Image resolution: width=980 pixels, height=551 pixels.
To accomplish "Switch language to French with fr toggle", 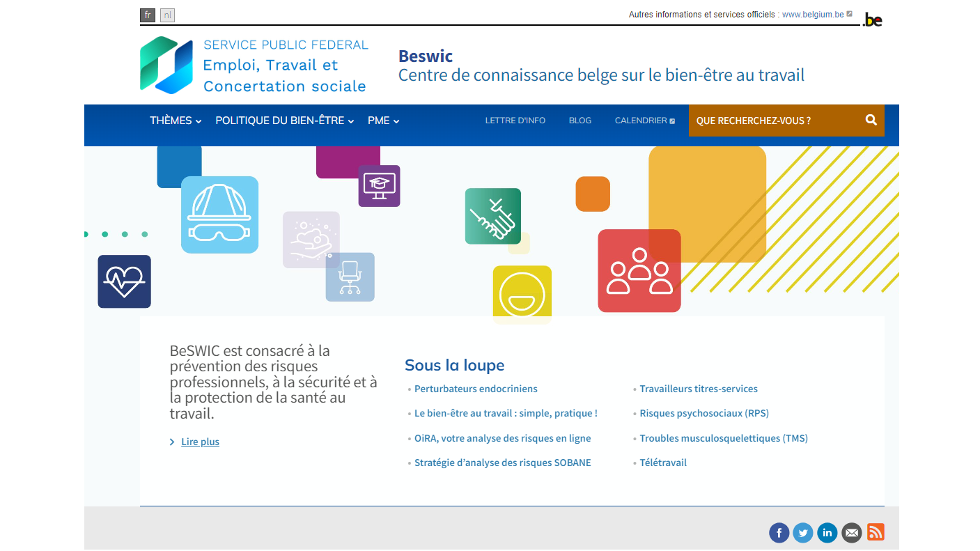I will pyautogui.click(x=148, y=15).
